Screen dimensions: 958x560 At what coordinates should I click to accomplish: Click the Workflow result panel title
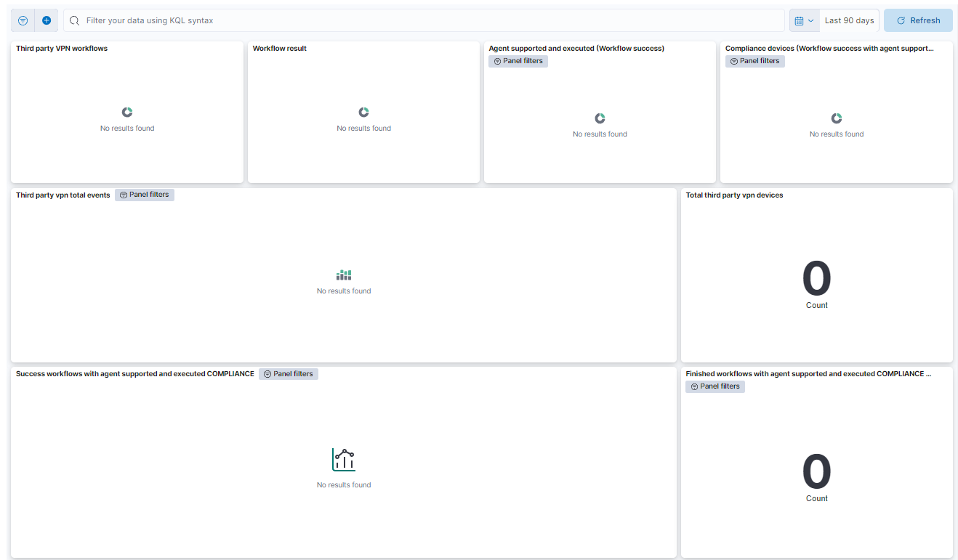(x=280, y=49)
